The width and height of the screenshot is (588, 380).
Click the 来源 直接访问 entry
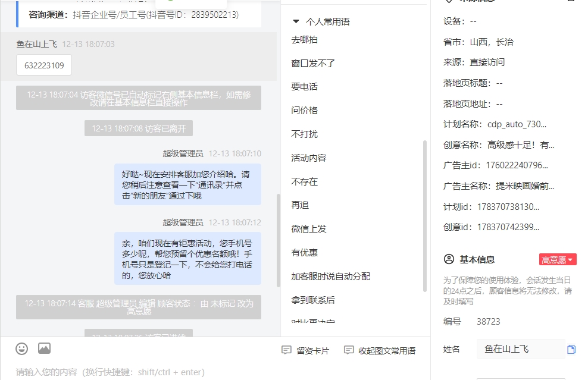[474, 62]
